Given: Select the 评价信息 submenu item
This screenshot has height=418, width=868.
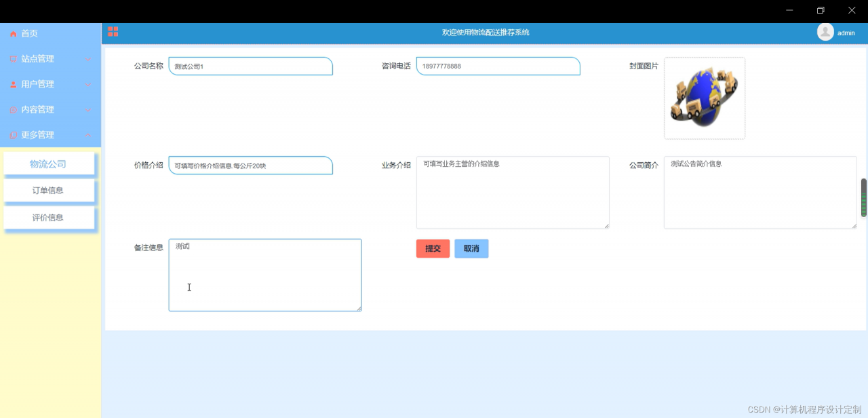Looking at the screenshot, I should click(x=48, y=218).
